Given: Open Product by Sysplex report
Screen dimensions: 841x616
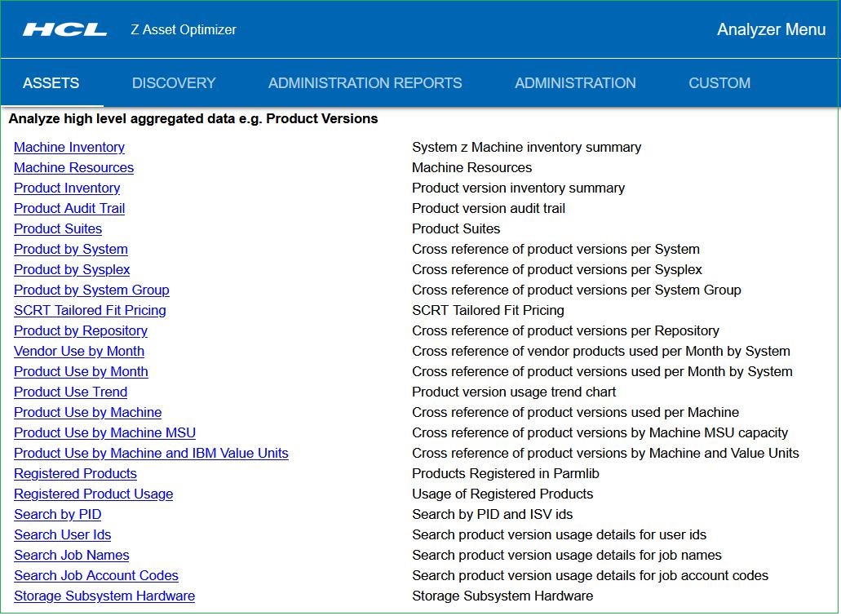Looking at the screenshot, I should (72, 270).
